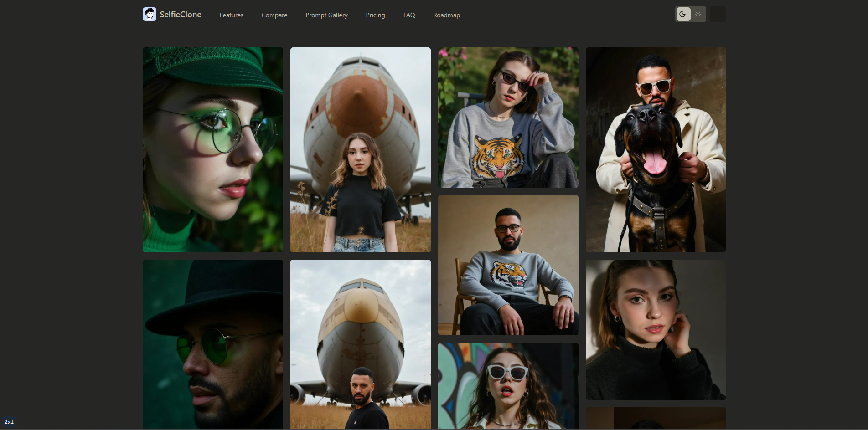Select woman in tiger sweatshirt with sunglasses
This screenshot has height=430, width=868.
(x=508, y=118)
